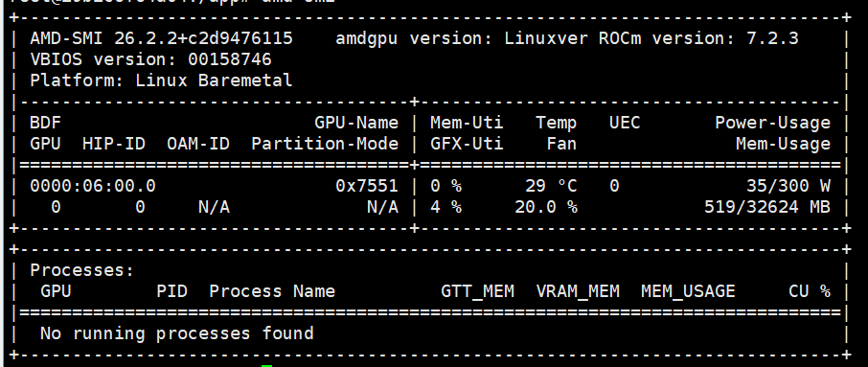Click the GPU name value 0x7551
Viewport: 868px width, 367px height.
pyautogui.click(x=367, y=186)
